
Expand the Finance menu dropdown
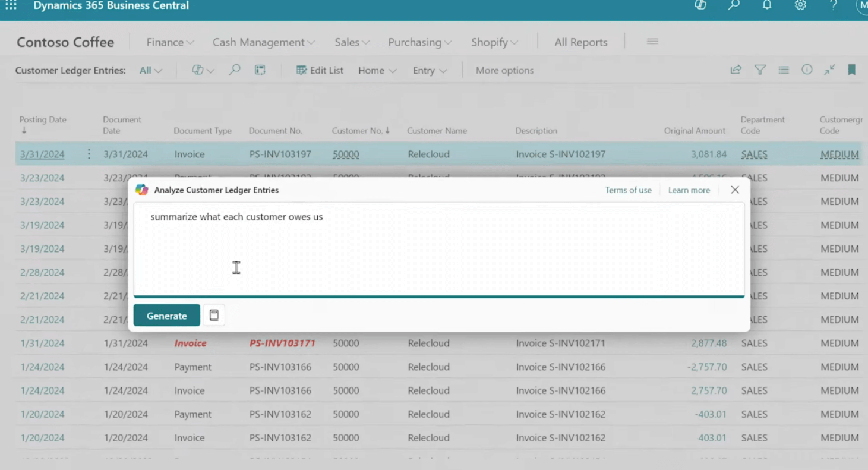tap(170, 42)
